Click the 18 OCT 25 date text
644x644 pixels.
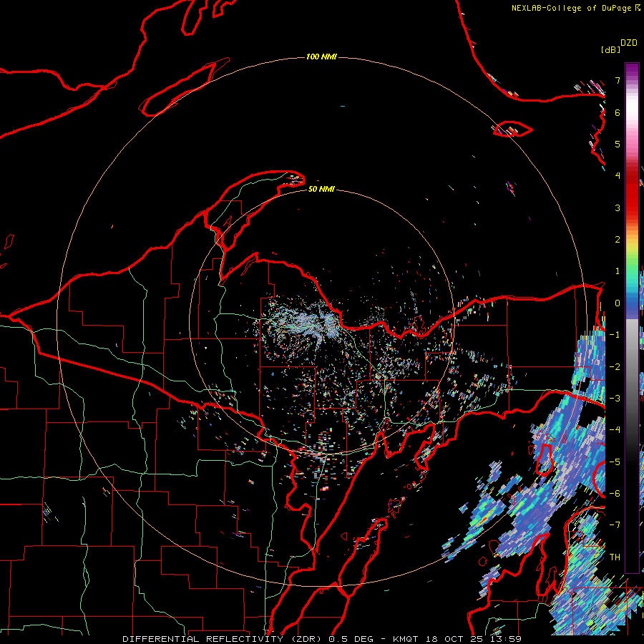[456, 639]
